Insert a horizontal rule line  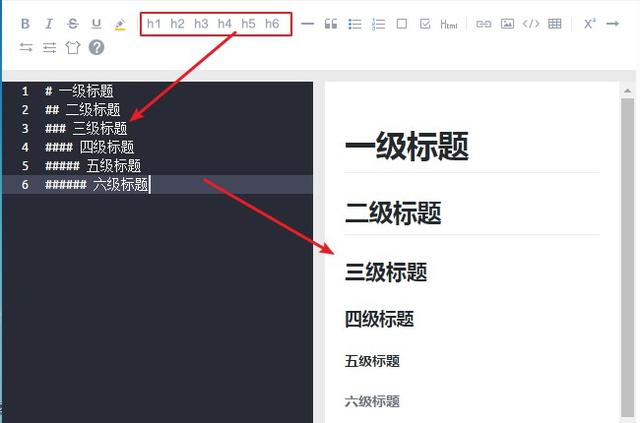point(307,24)
